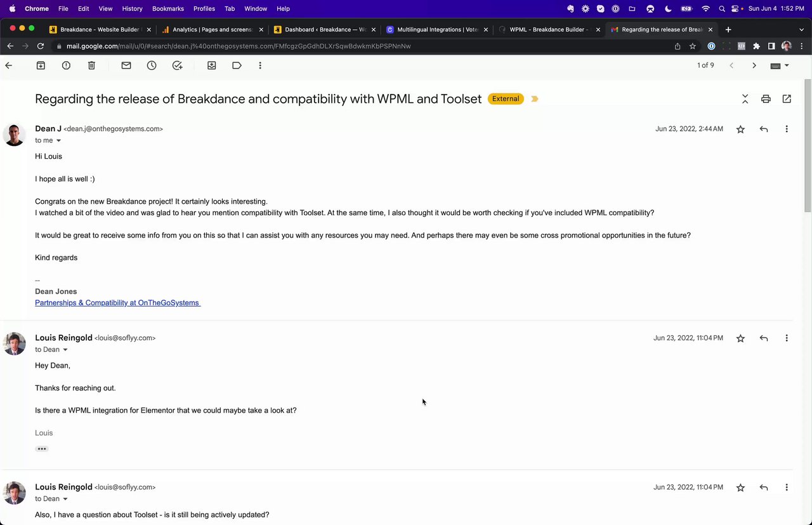Switch to the WPML Breakdance Builder tab
Viewport: 812px width, 525px height.
click(x=549, y=29)
